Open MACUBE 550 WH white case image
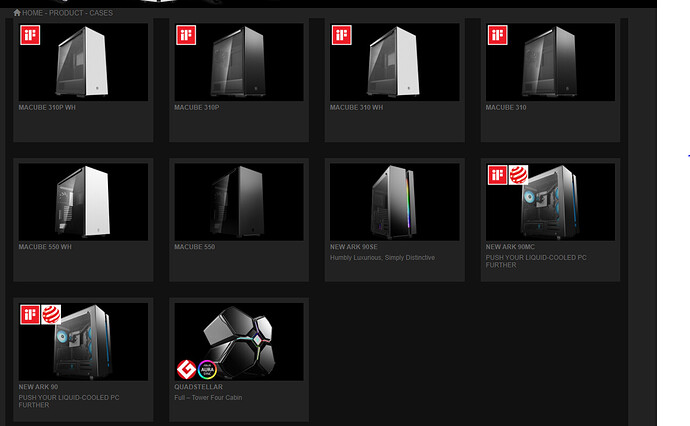The width and height of the screenshot is (690, 426). 83,202
